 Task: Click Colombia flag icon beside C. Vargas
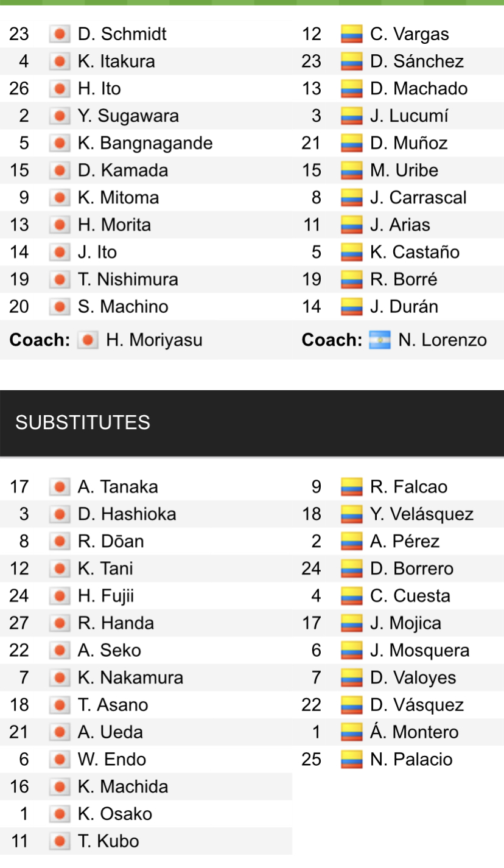click(351, 34)
